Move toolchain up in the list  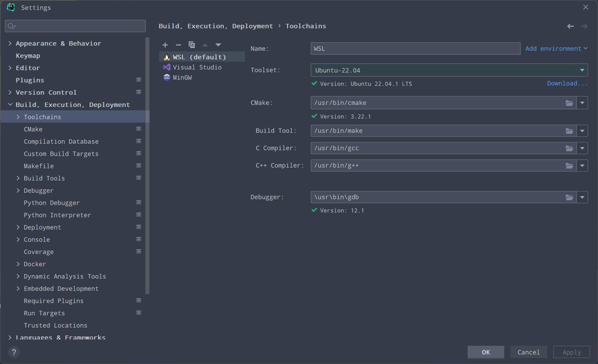(205, 45)
